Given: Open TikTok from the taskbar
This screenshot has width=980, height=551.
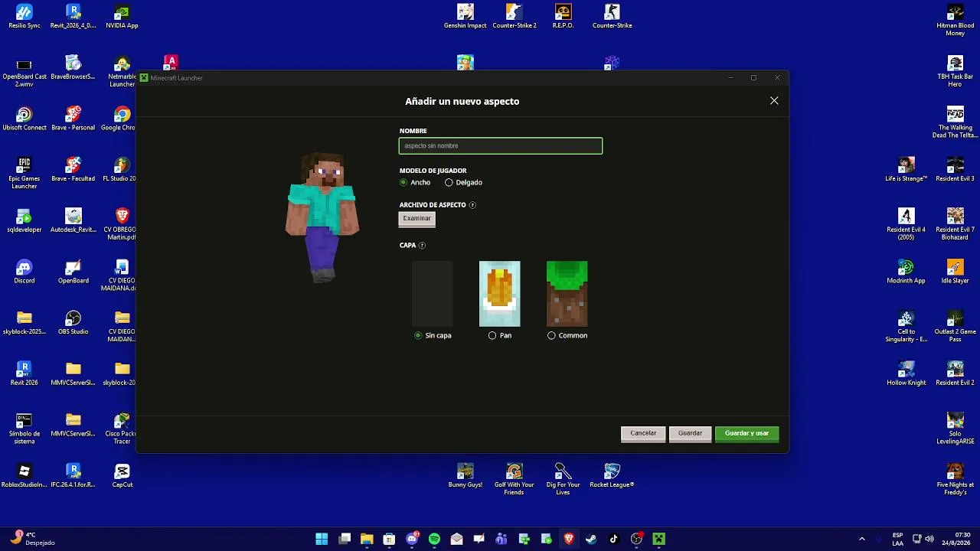Looking at the screenshot, I should tap(613, 539).
